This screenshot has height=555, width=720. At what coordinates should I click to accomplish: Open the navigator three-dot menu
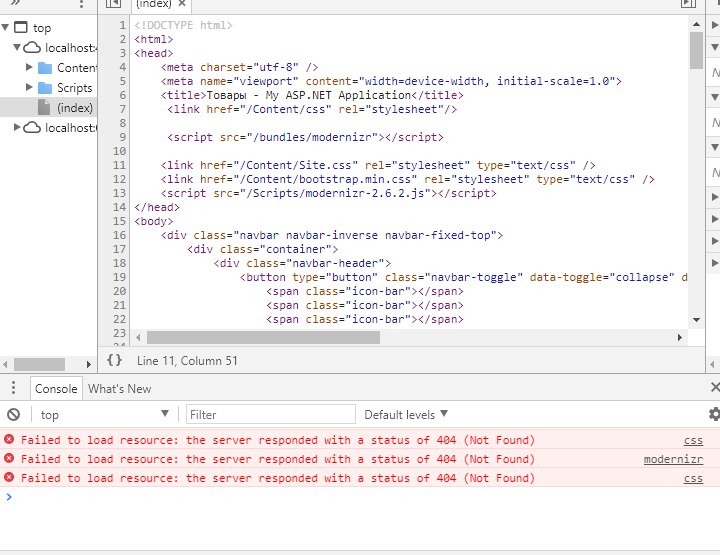tap(81, 4)
